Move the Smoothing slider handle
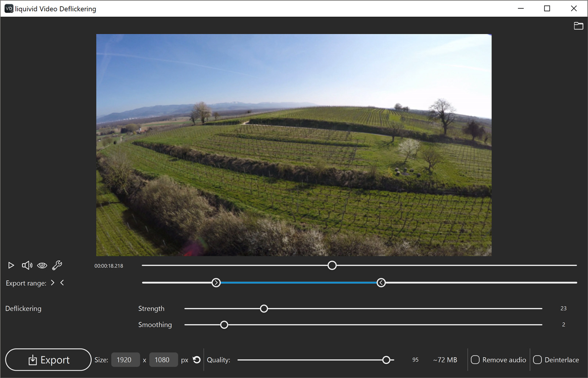This screenshot has height=378, width=588. pyautogui.click(x=224, y=325)
